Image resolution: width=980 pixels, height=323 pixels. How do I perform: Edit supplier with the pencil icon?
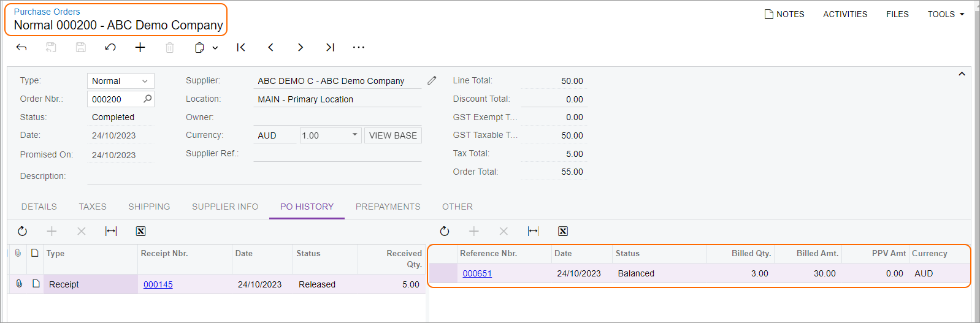[x=432, y=80]
